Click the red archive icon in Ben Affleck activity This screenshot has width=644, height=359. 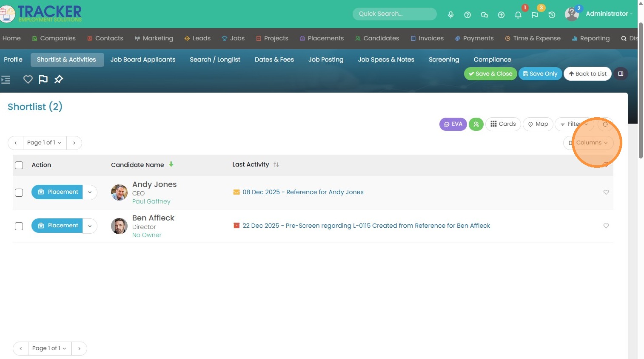coord(237,226)
